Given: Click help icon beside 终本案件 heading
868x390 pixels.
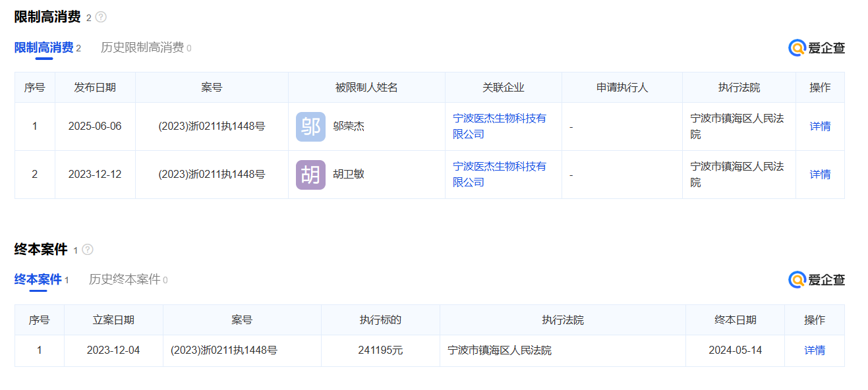Looking at the screenshot, I should (x=88, y=250).
